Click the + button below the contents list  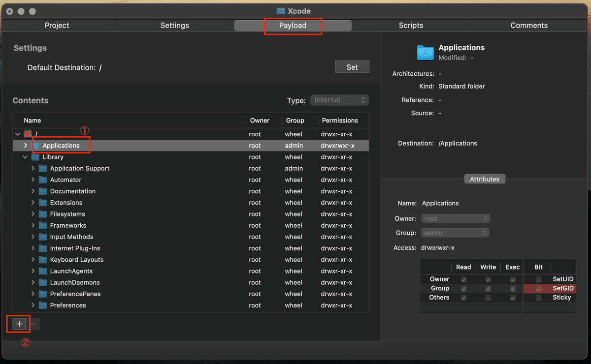[x=18, y=324]
